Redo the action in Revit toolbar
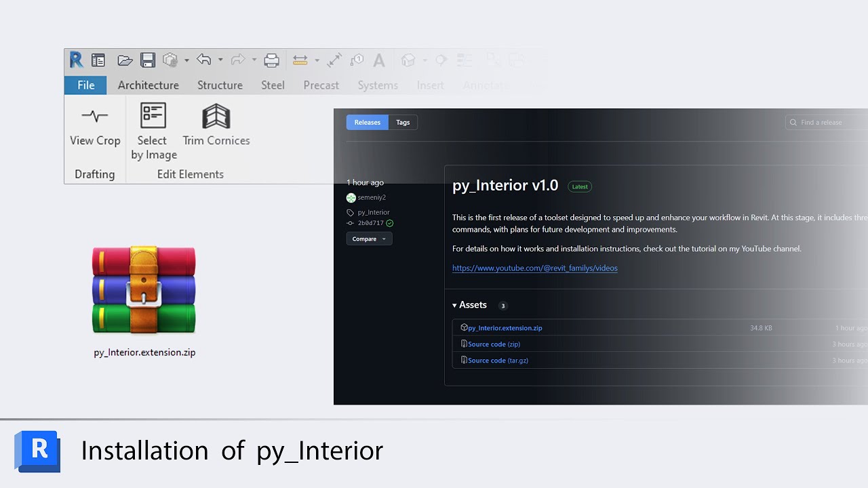This screenshot has height=488, width=868. click(x=237, y=60)
